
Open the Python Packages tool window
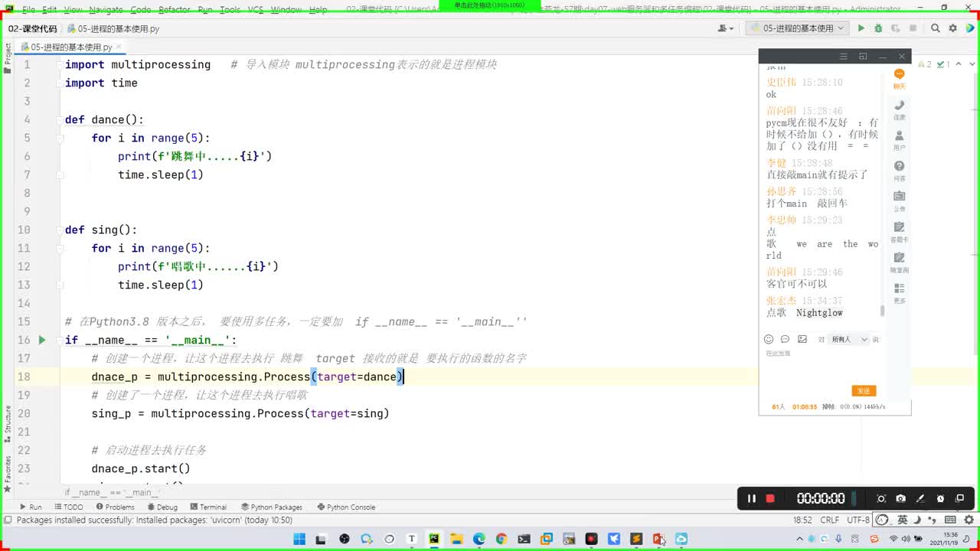click(x=272, y=507)
